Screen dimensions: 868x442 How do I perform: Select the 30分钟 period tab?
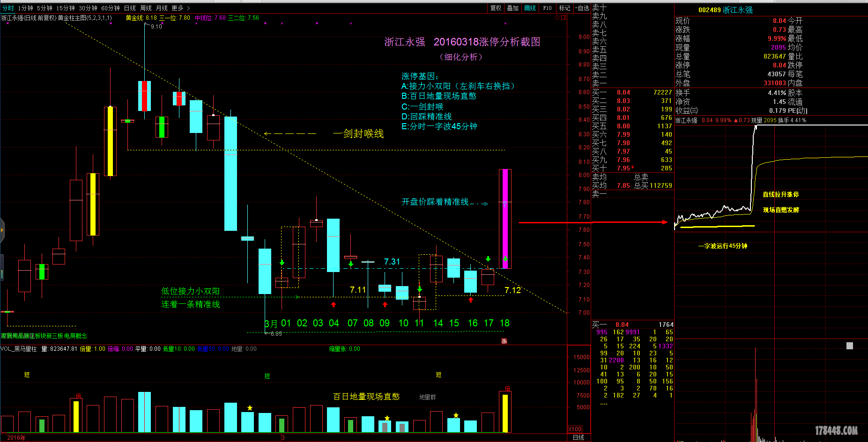88,8
